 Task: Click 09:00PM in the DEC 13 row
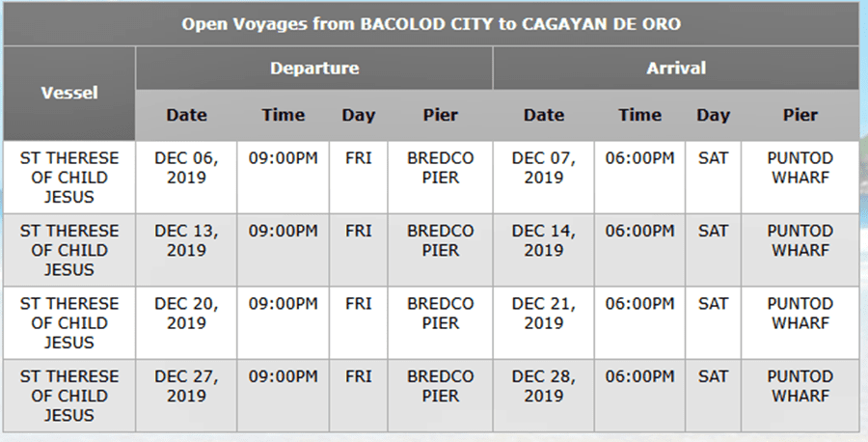click(x=283, y=231)
